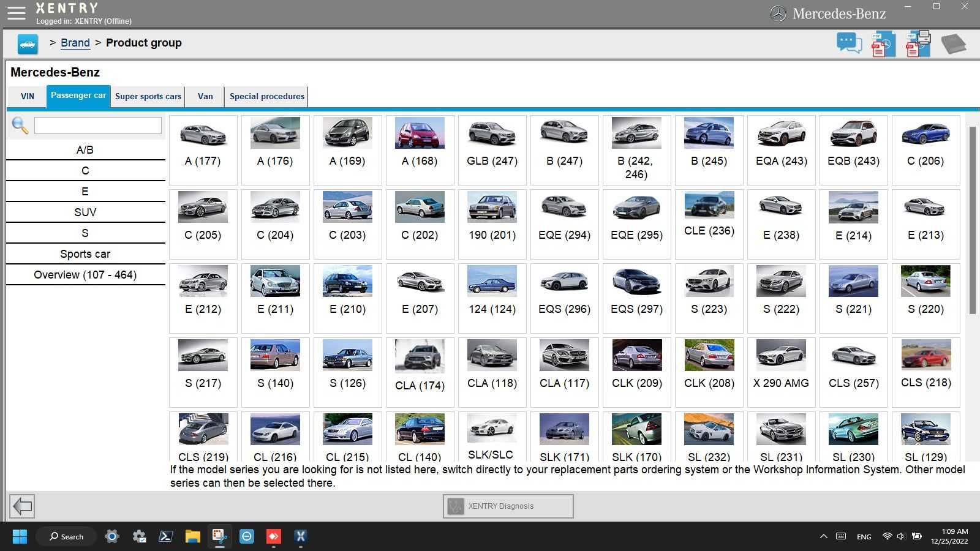Viewport: 980px width, 551px height.
Task: Open the PowerShell terminal taskbar icon
Action: click(166, 536)
